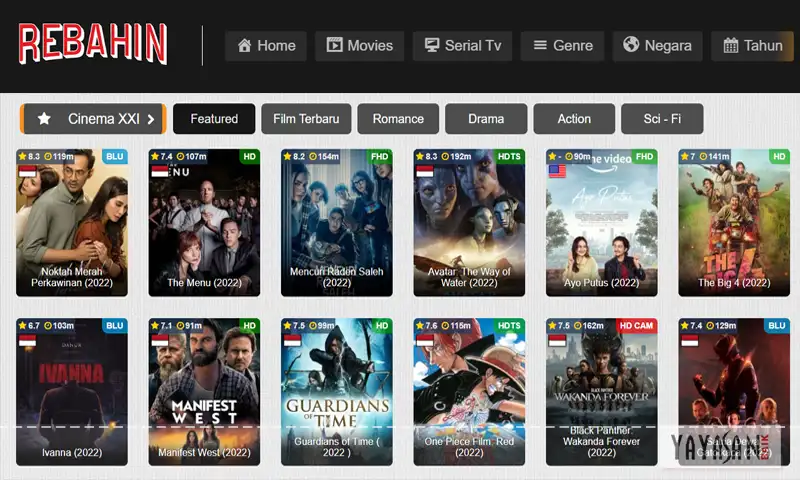Click the BLU badge on Ivanna
This screenshot has width=800, height=480.
coord(115,325)
